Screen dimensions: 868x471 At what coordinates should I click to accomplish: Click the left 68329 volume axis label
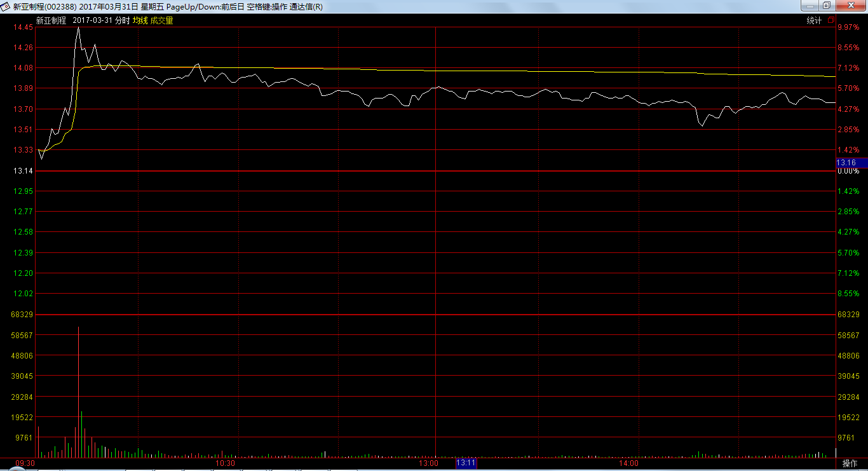point(22,315)
